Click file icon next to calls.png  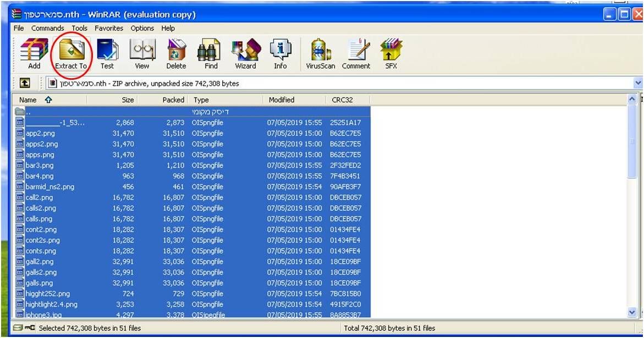tap(20, 219)
